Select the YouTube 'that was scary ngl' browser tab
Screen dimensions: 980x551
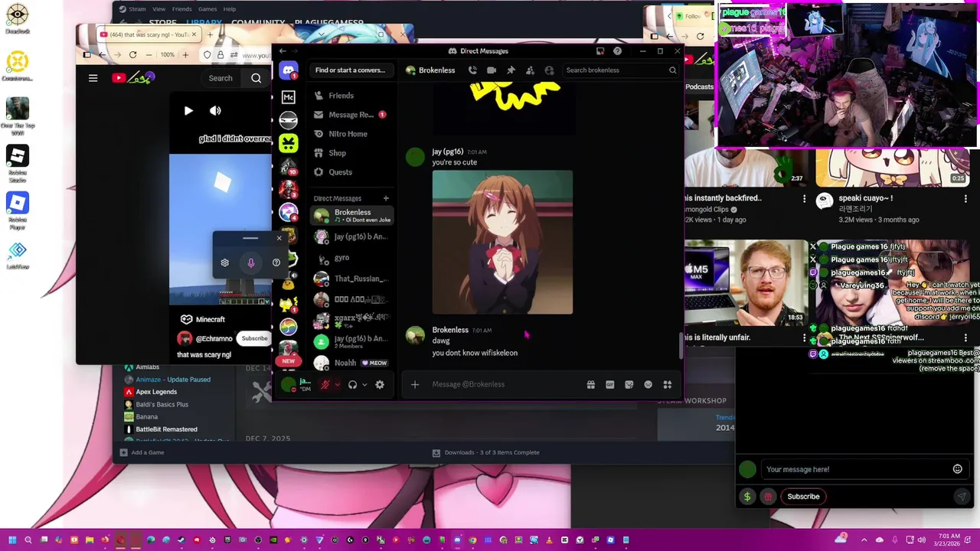coord(149,34)
